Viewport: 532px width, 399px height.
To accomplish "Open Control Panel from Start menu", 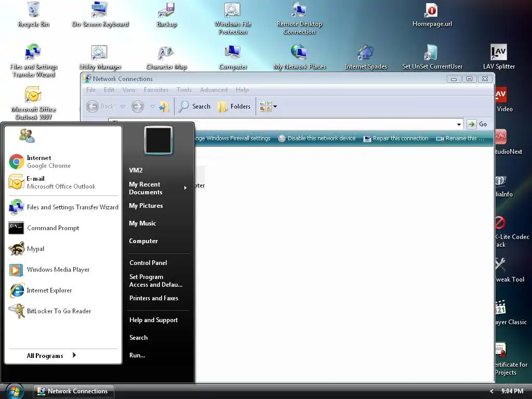I will tap(148, 262).
